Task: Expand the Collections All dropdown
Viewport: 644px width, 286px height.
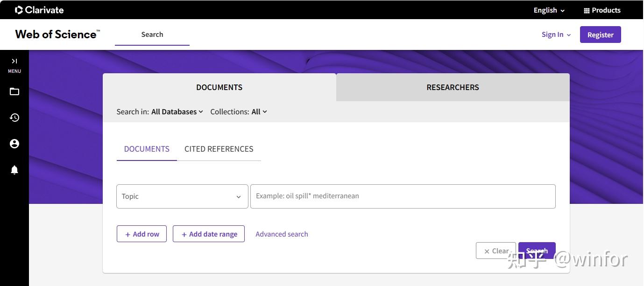Action: [x=259, y=112]
